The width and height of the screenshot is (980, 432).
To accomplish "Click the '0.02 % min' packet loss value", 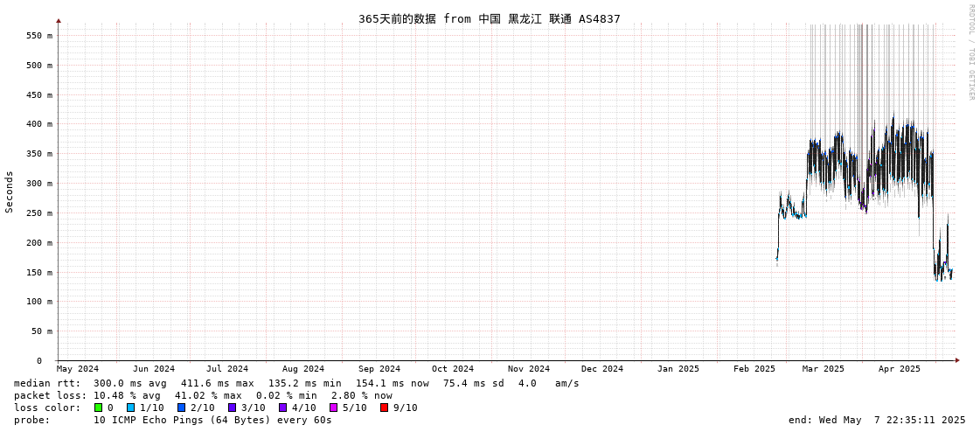I will 288,396.
